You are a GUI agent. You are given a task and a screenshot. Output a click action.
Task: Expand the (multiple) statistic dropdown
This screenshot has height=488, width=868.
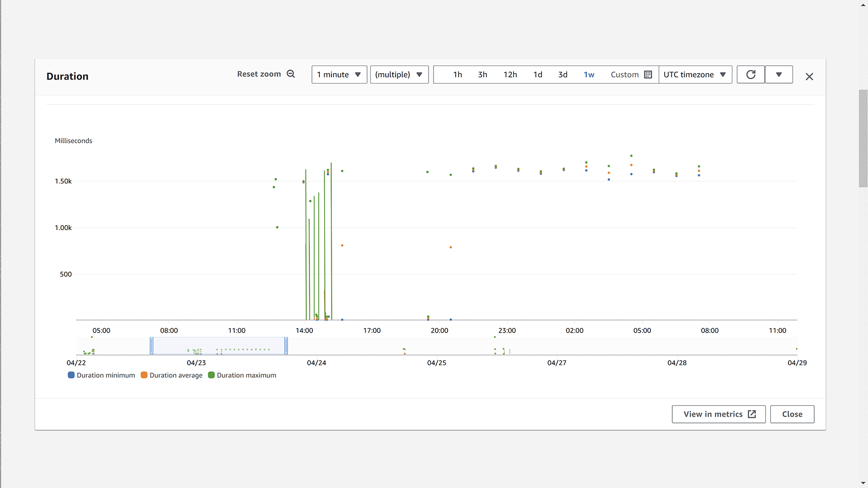pyautogui.click(x=399, y=75)
